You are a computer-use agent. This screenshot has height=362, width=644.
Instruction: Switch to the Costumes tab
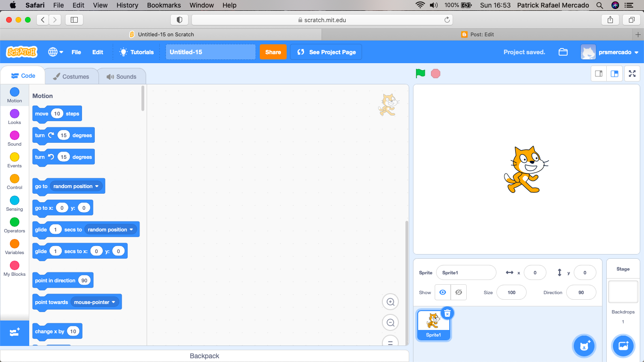click(x=71, y=76)
